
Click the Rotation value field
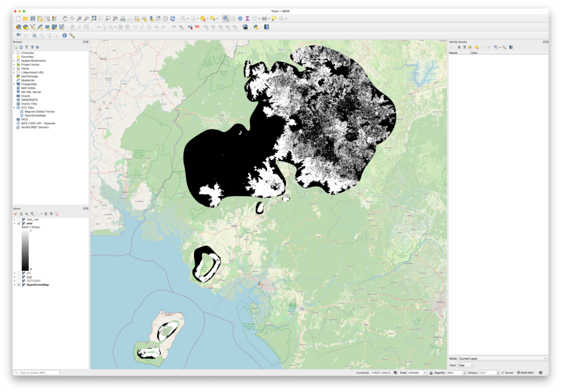pyautogui.click(x=488, y=373)
